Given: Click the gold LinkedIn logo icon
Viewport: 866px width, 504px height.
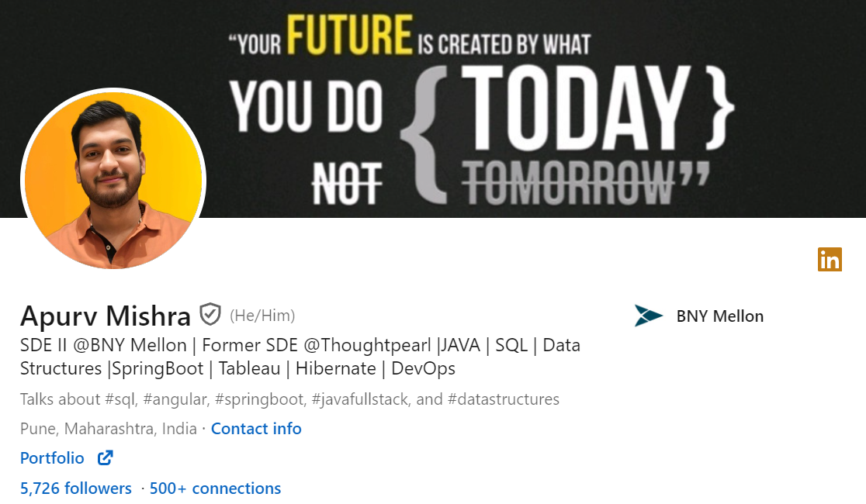Looking at the screenshot, I should click(830, 260).
